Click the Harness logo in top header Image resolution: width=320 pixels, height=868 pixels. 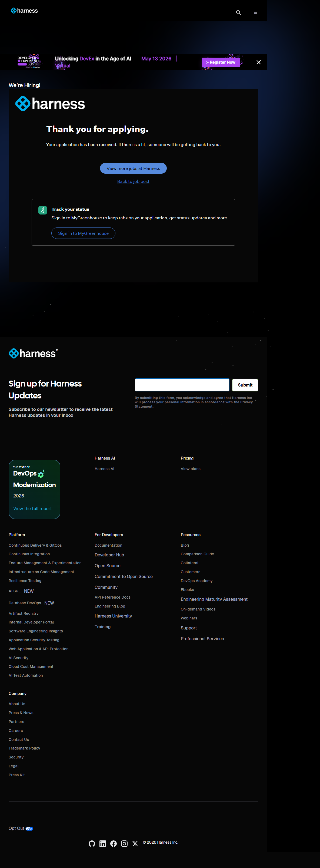(24, 11)
